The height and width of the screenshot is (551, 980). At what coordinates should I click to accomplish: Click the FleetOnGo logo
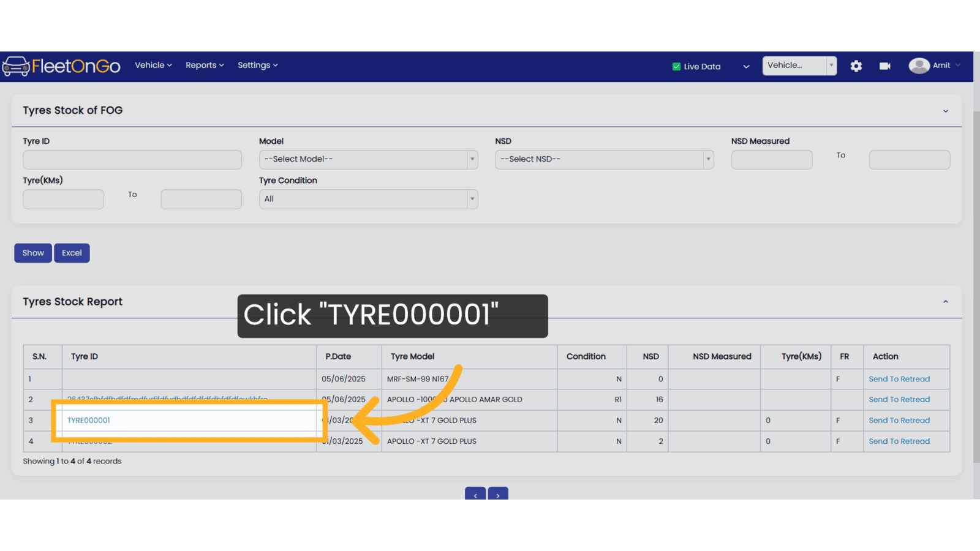(61, 66)
